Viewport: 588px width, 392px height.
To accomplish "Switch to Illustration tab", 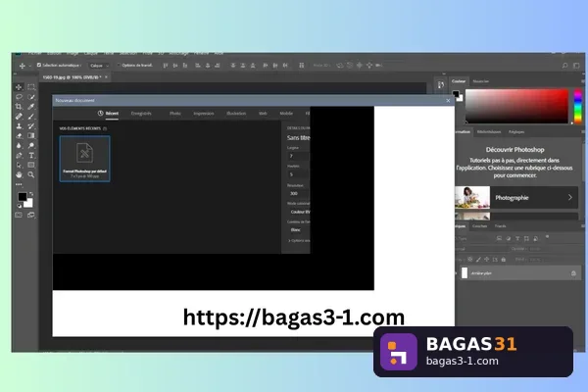I will [236, 114].
